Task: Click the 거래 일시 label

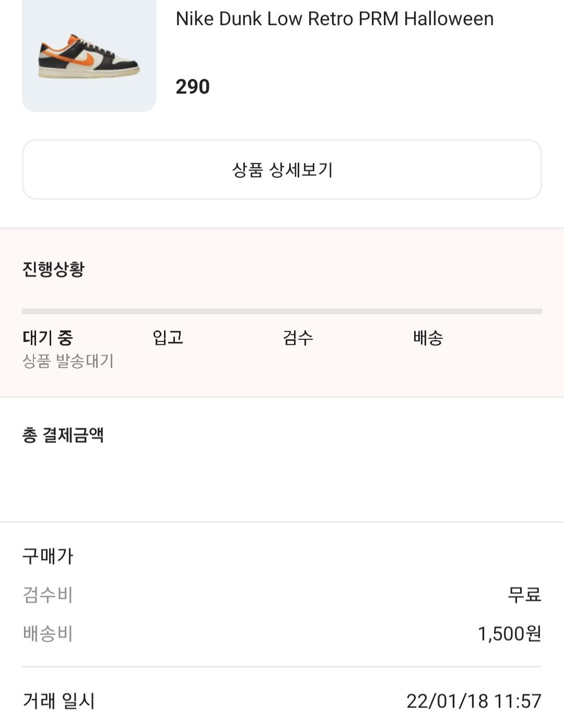Action: coord(59,701)
